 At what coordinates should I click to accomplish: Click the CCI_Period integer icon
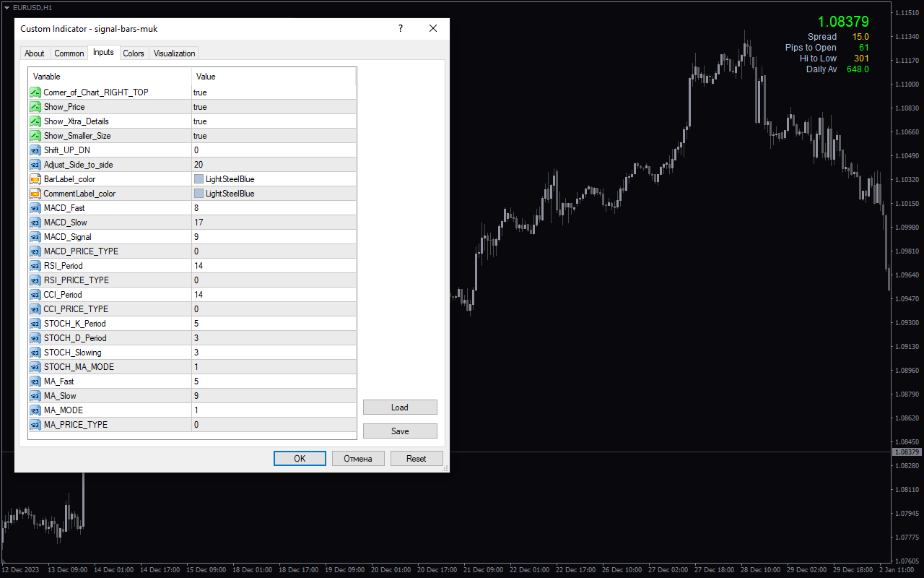click(x=35, y=295)
